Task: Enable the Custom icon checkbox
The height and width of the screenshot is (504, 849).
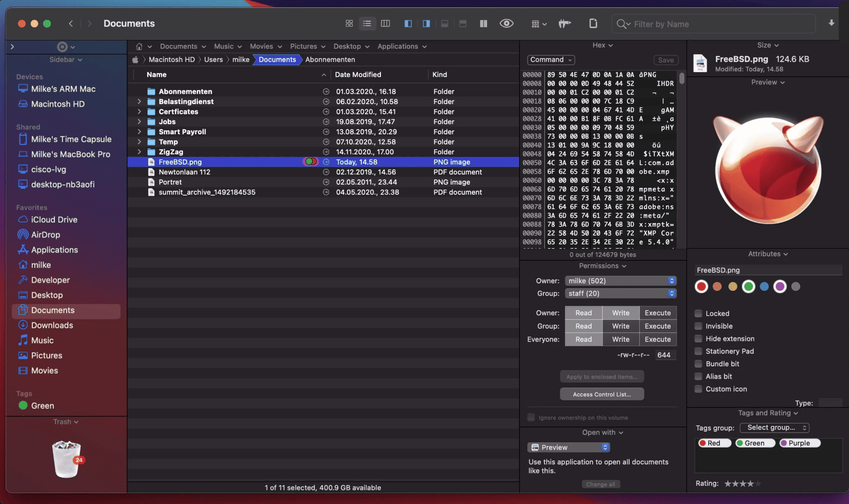Action: tap(698, 389)
